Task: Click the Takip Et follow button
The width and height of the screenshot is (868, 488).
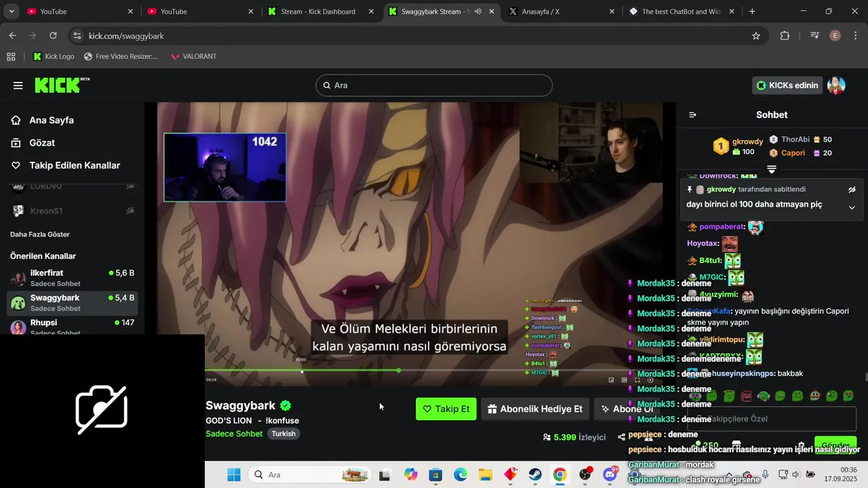Action: pyautogui.click(x=446, y=409)
